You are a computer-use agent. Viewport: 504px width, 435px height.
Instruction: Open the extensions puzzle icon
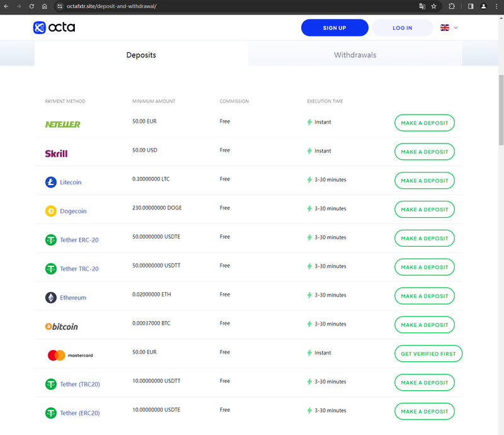point(452,6)
